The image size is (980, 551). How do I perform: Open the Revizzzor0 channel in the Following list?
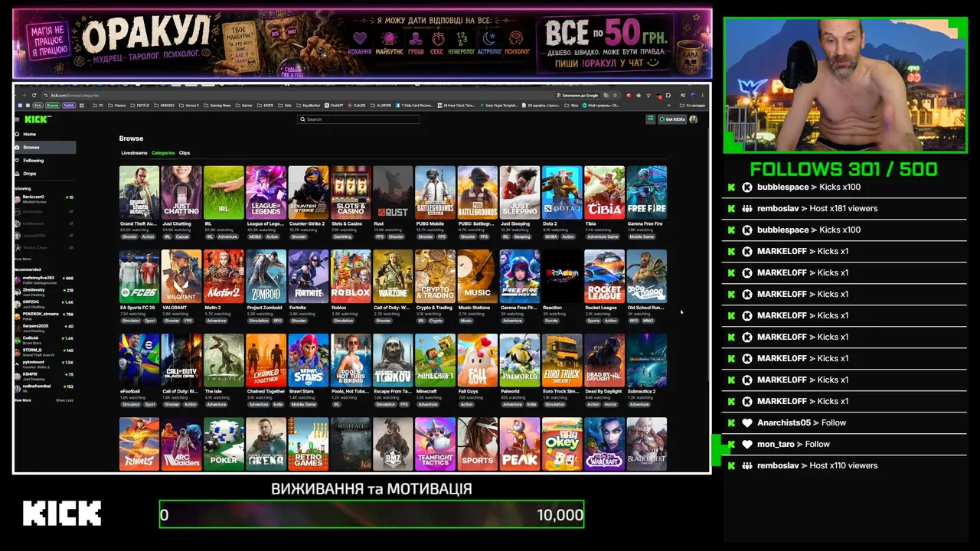[44, 198]
